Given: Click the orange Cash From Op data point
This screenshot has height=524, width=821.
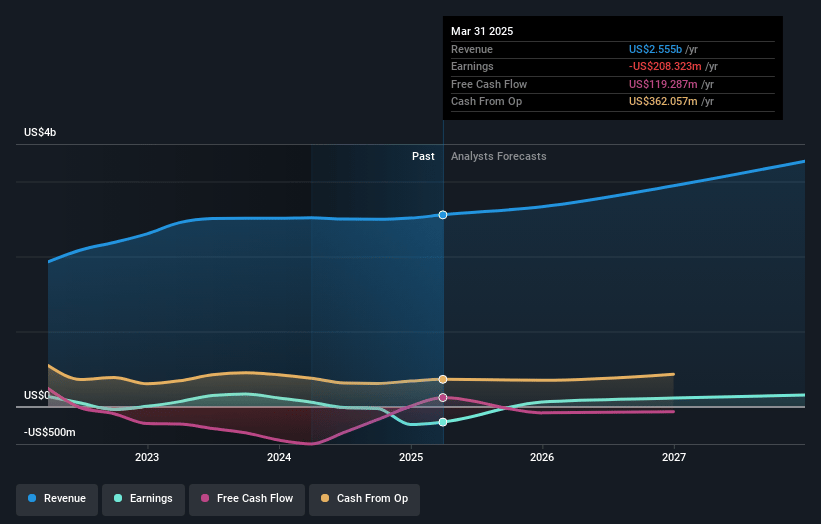Looking at the screenshot, I should coord(443,379).
